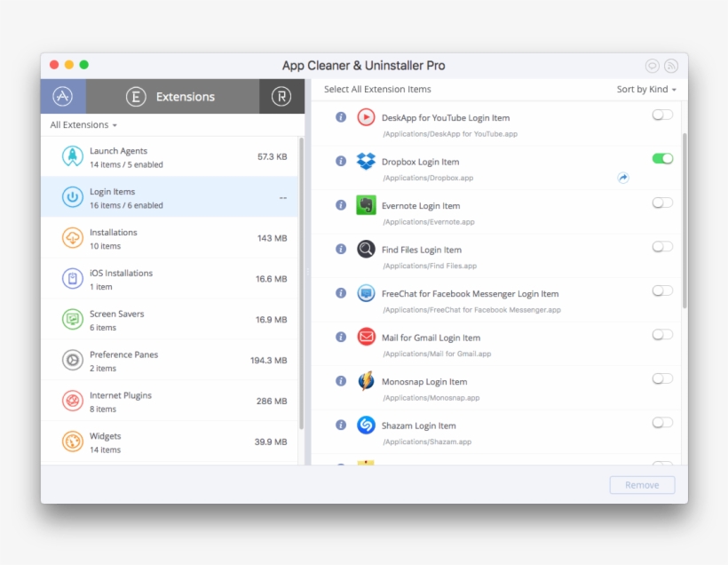This screenshot has width=728, height=565.
Task: Select the Extensions tab
Action: tap(172, 96)
